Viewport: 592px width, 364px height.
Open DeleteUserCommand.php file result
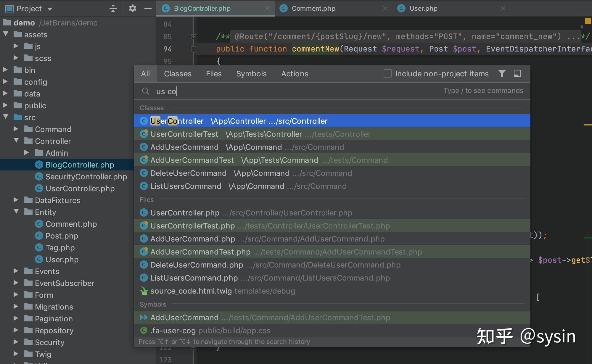coord(332,265)
